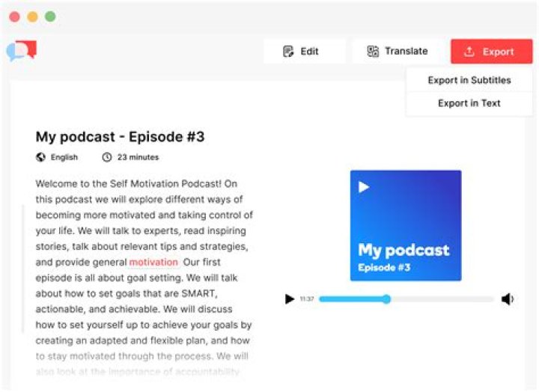Click the 11:37 playback time
Viewport: 539px width, 392px height.
[x=307, y=299]
